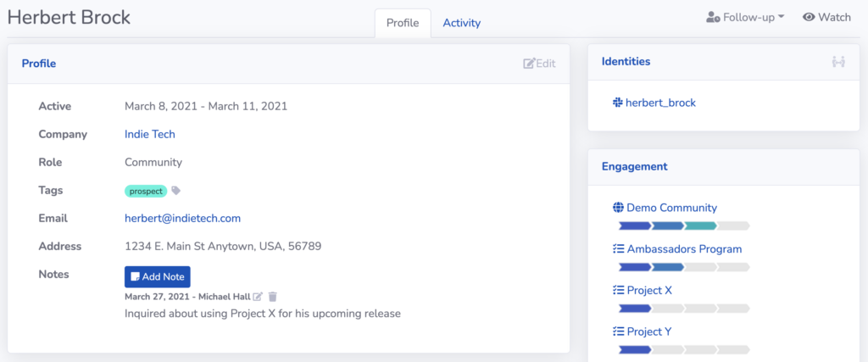Click the Demo Community engagement progress bar
This screenshot has height=362, width=868.
click(684, 226)
